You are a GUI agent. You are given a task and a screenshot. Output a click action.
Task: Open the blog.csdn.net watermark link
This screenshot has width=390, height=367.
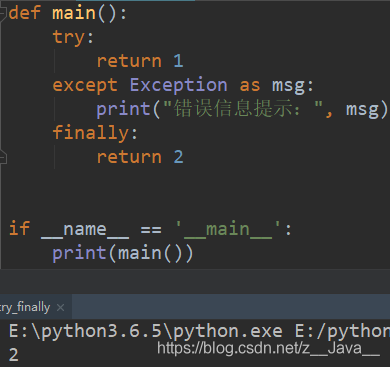[268, 348]
